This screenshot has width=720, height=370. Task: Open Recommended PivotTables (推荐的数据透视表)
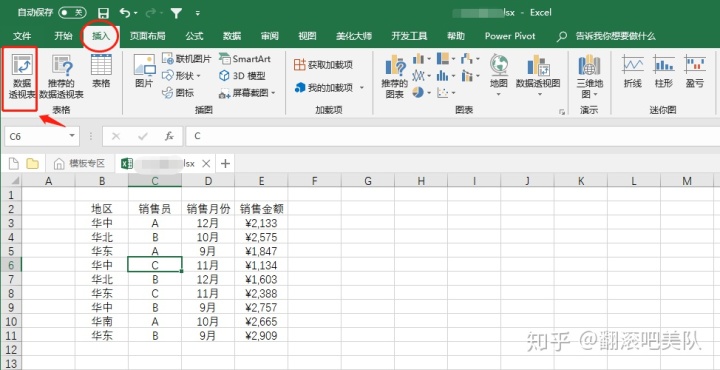pos(62,77)
